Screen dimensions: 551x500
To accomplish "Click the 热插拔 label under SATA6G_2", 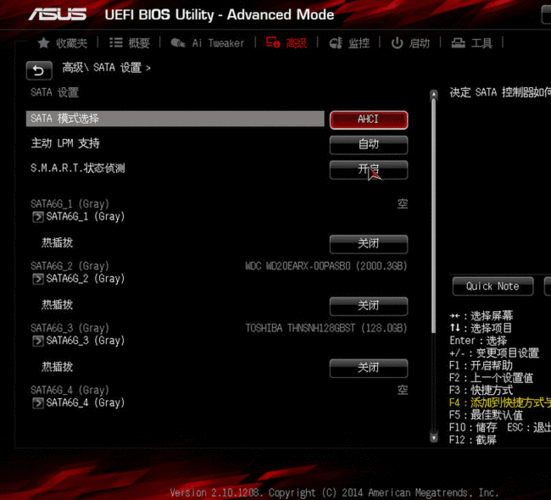I will pos(57,305).
